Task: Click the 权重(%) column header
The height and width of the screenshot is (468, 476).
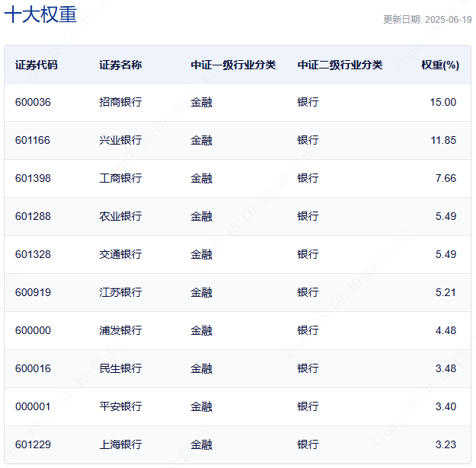Action: click(440, 65)
